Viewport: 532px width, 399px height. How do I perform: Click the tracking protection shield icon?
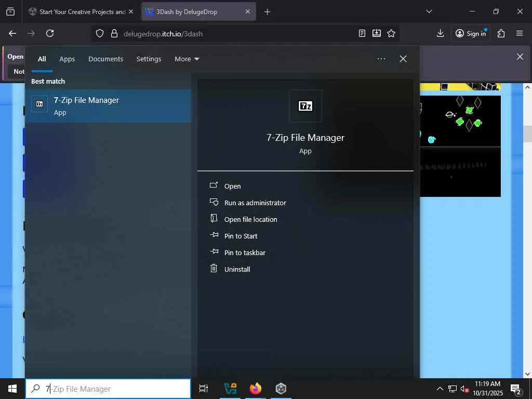coord(99,34)
